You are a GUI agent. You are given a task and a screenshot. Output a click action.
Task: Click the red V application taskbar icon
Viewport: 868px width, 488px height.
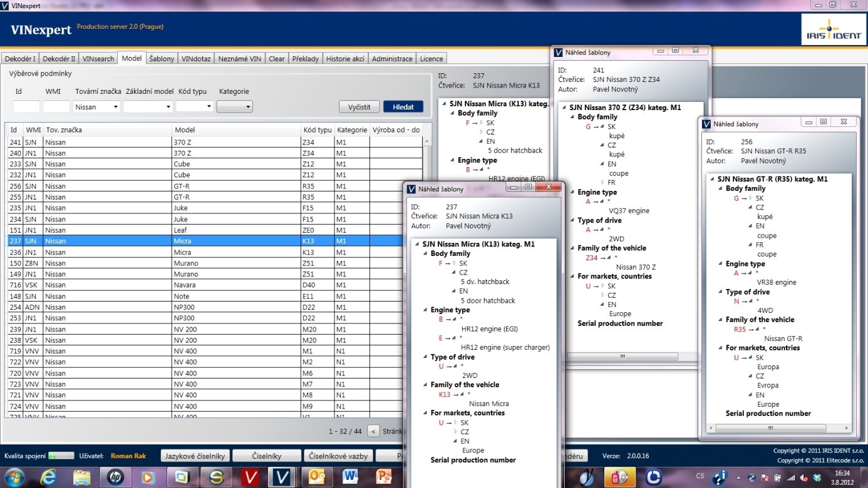point(251,477)
